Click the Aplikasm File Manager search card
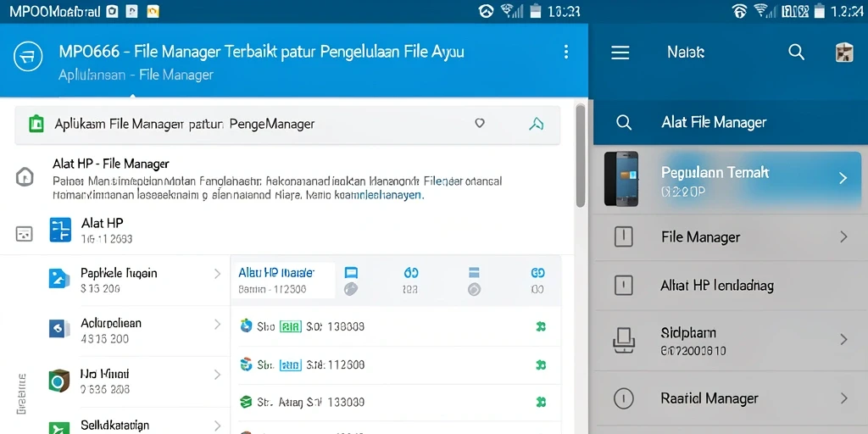Viewport: 868px width, 434px height. tap(287, 125)
